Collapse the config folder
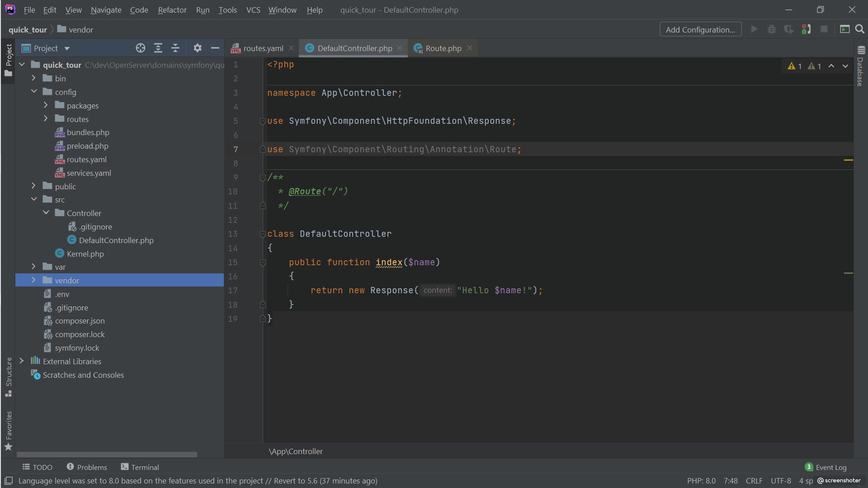This screenshot has width=868, height=488. click(x=34, y=92)
